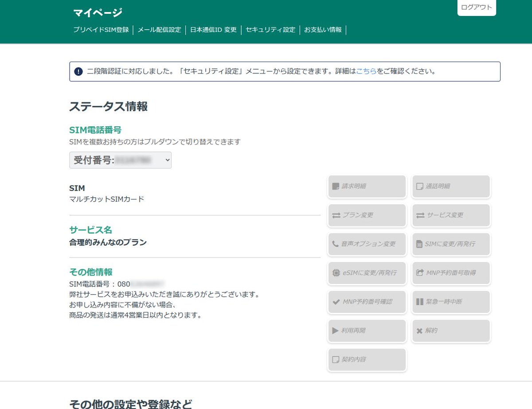Follow the こちら link in notice
Screen dimensions: 532x409
coord(367,71)
